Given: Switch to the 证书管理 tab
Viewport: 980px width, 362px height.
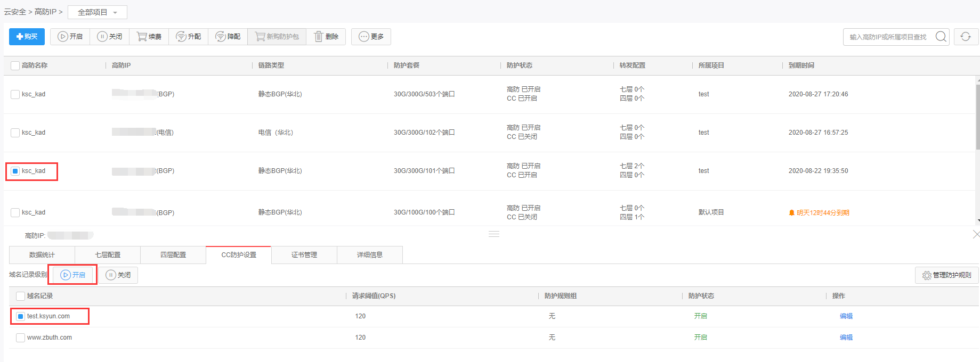Looking at the screenshot, I should 304,255.
